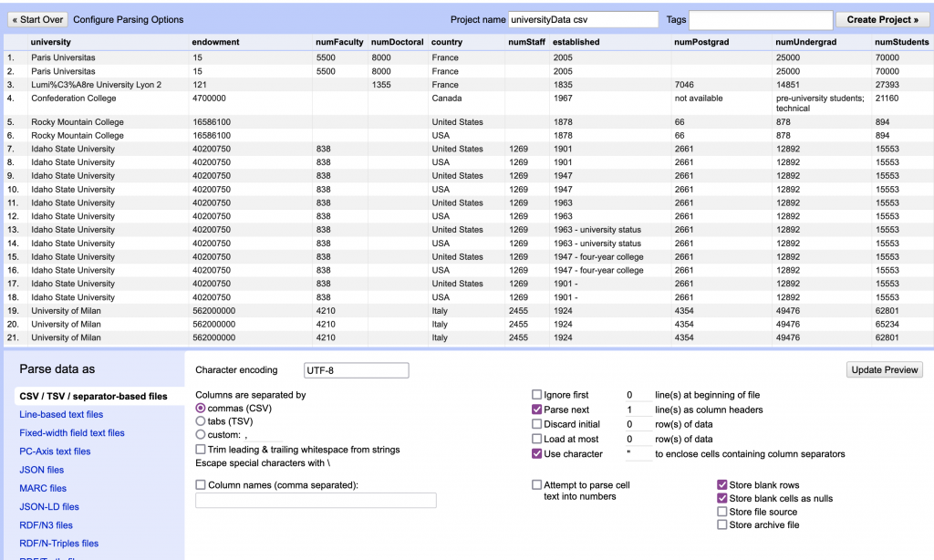This screenshot has height=560, width=934.
Task: Click the Load at most row count field
Action: [x=638, y=439]
